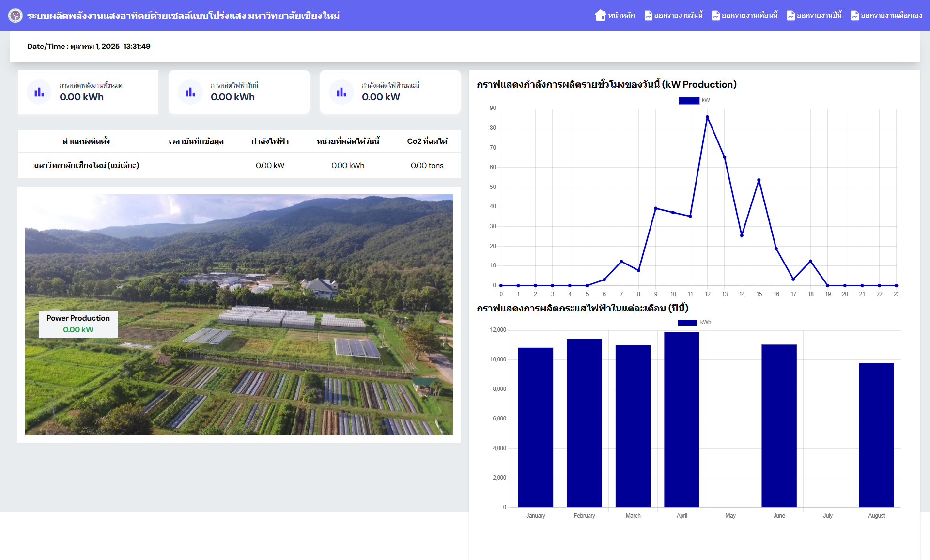Click total energy production bar-chart icon
The height and width of the screenshot is (560, 930).
pyautogui.click(x=39, y=92)
